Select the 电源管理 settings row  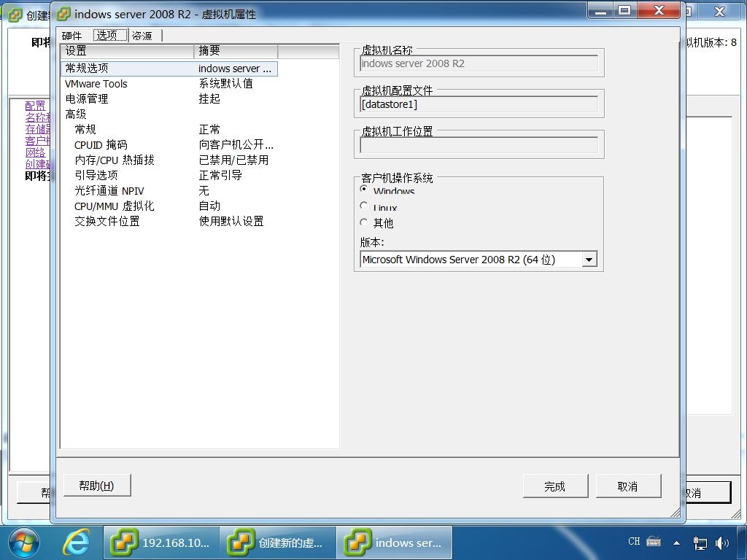point(169,99)
